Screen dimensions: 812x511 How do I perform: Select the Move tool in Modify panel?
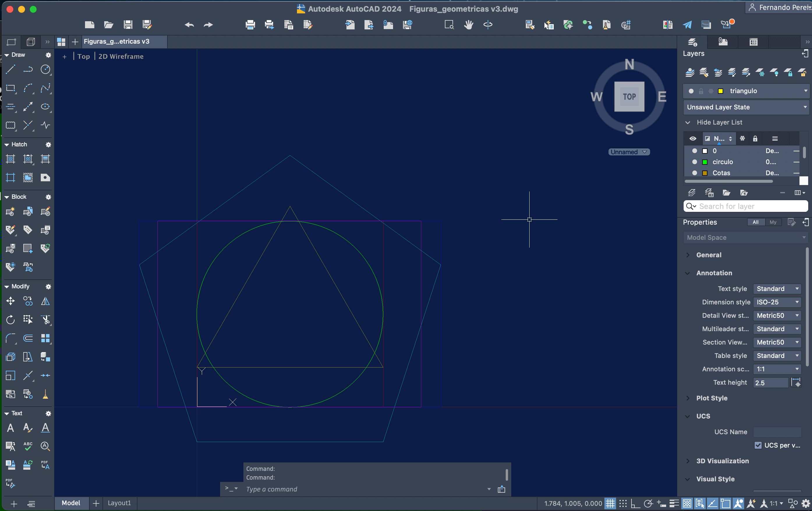(10, 301)
